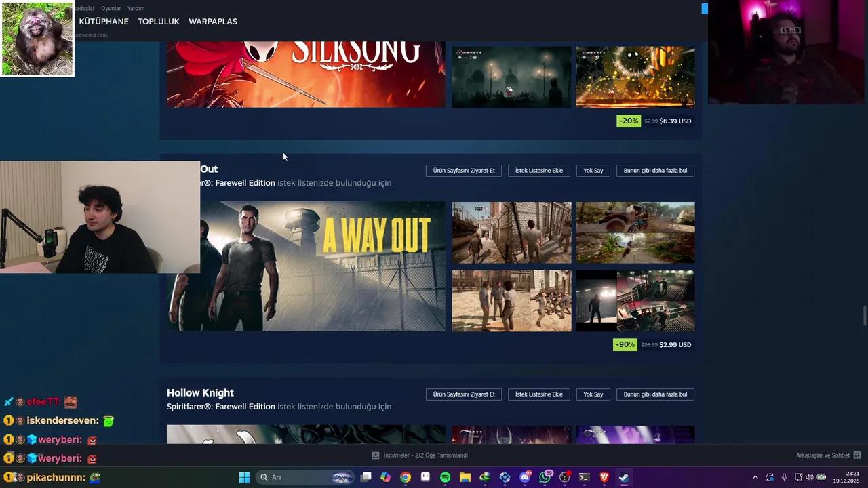Click the -90% discount badge
Screen dimensions: 868x488
tap(625, 344)
